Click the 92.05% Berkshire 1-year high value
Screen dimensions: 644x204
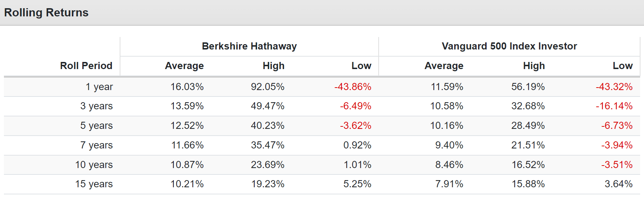268,87
